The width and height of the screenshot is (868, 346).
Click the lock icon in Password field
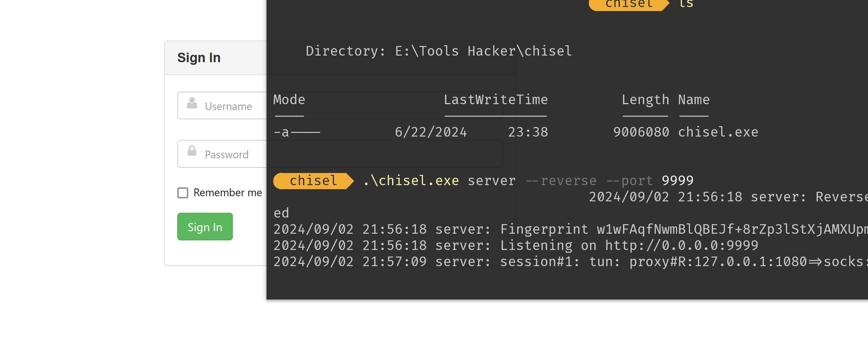tap(192, 151)
